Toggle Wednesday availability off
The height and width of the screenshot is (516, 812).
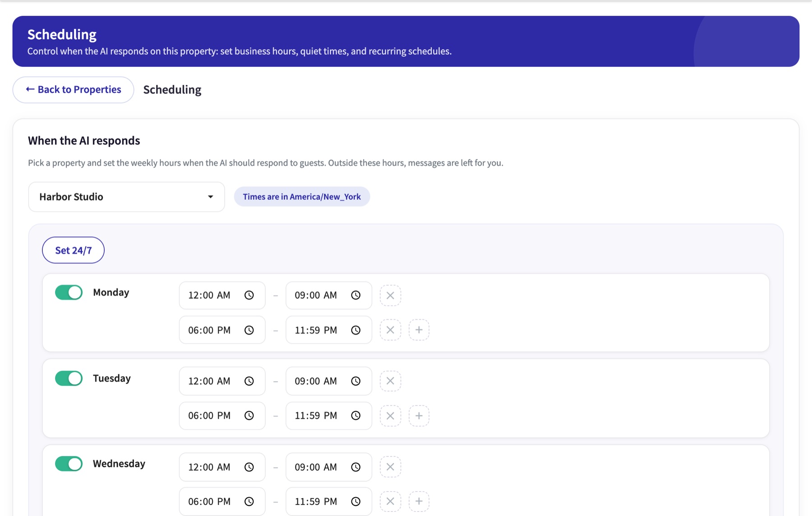click(x=69, y=464)
